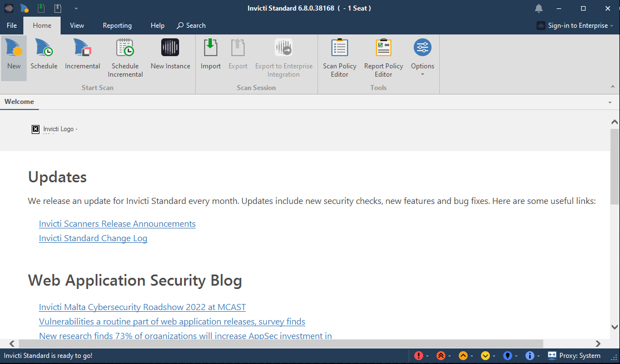Click the red critical severity status icon
This screenshot has height=364, width=620.
pyautogui.click(x=418, y=356)
